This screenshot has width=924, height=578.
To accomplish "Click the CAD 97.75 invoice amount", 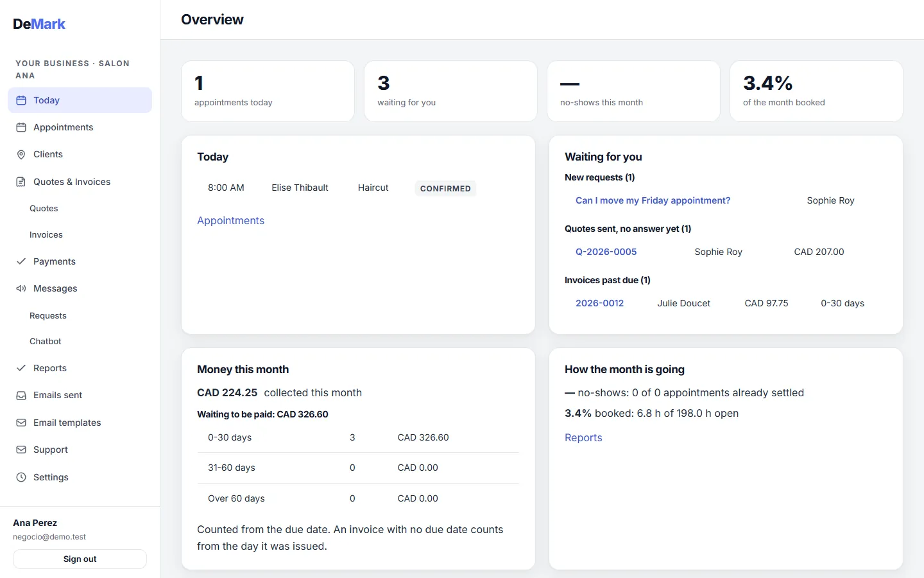I will click(766, 303).
